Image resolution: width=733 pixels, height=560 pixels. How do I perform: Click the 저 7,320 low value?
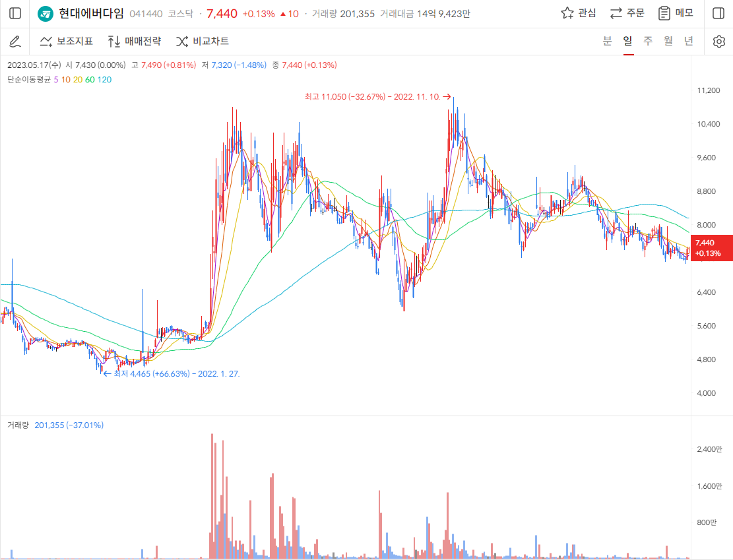click(234, 65)
